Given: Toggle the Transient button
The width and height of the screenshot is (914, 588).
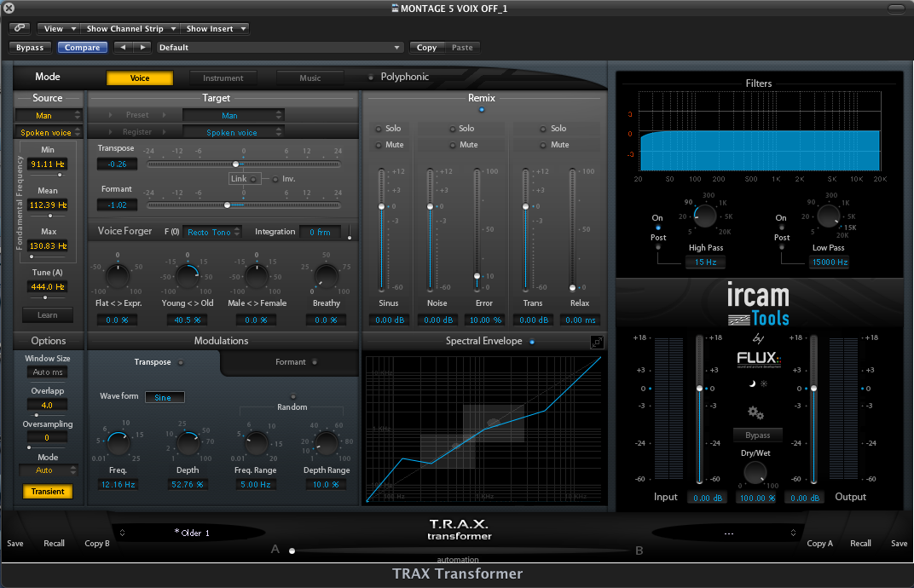Looking at the screenshot, I should click(x=48, y=491).
